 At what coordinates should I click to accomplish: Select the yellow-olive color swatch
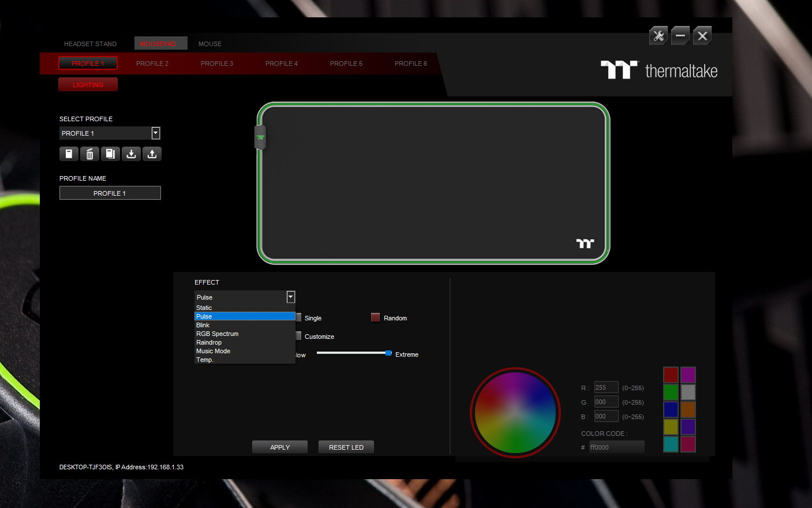point(671,427)
